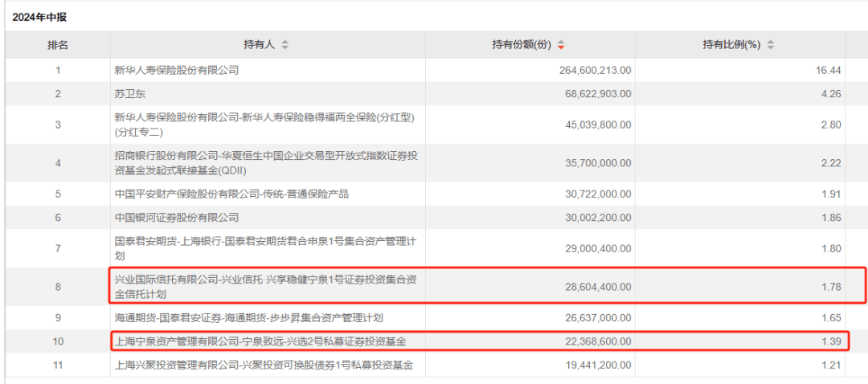The height and width of the screenshot is (384, 868).
Task: Sort by the 持有比例(%) column sort icon
Action: pyautogui.click(x=771, y=45)
